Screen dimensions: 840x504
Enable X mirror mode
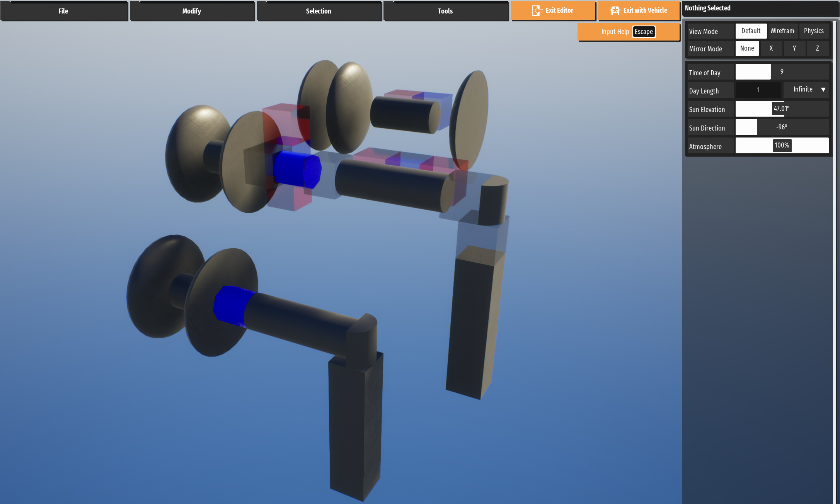[x=771, y=48]
